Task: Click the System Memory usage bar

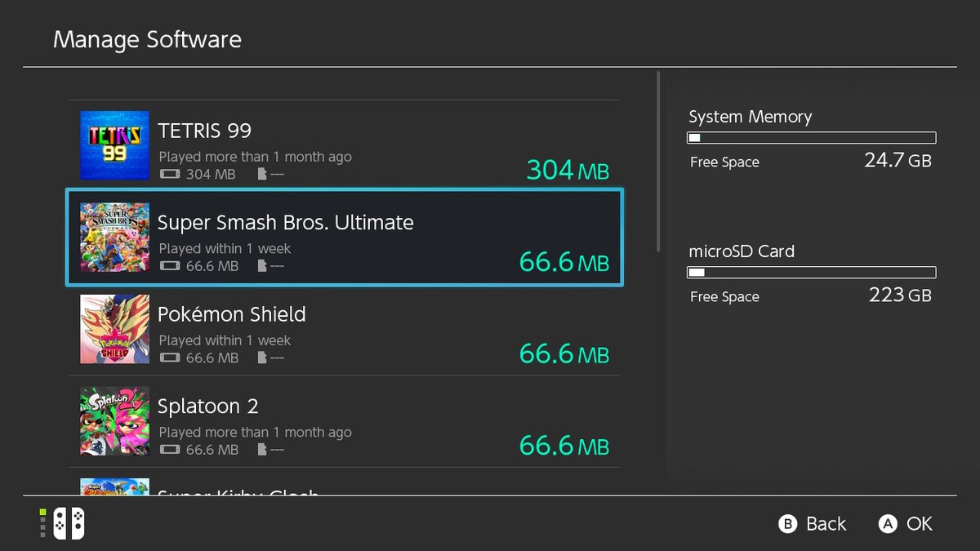Action: pyautogui.click(x=812, y=138)
